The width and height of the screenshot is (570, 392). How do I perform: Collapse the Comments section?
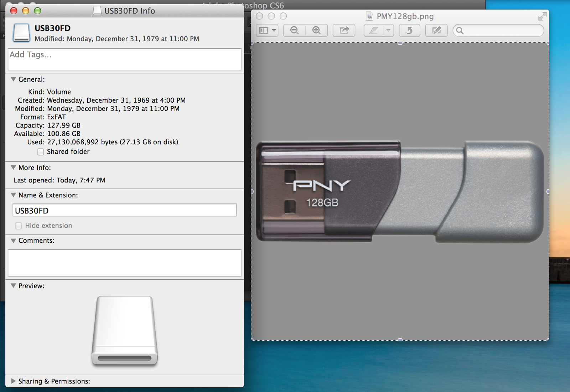tap(13, 241)
